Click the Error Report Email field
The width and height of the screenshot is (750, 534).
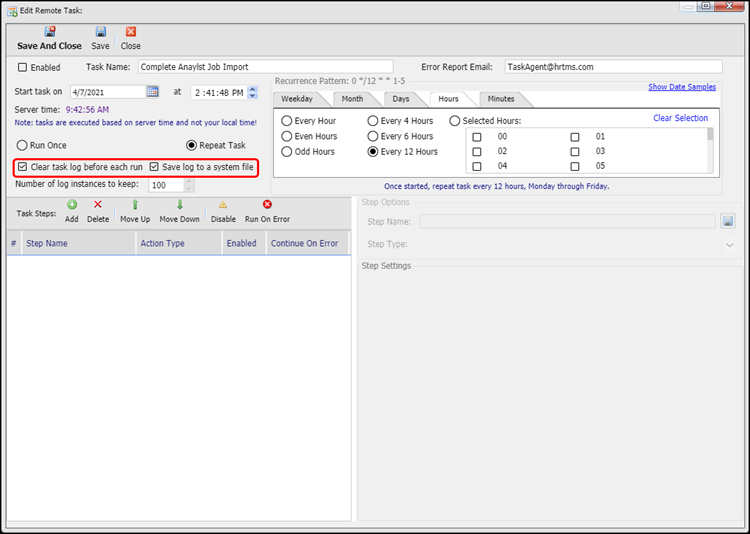tap(613, 67)
